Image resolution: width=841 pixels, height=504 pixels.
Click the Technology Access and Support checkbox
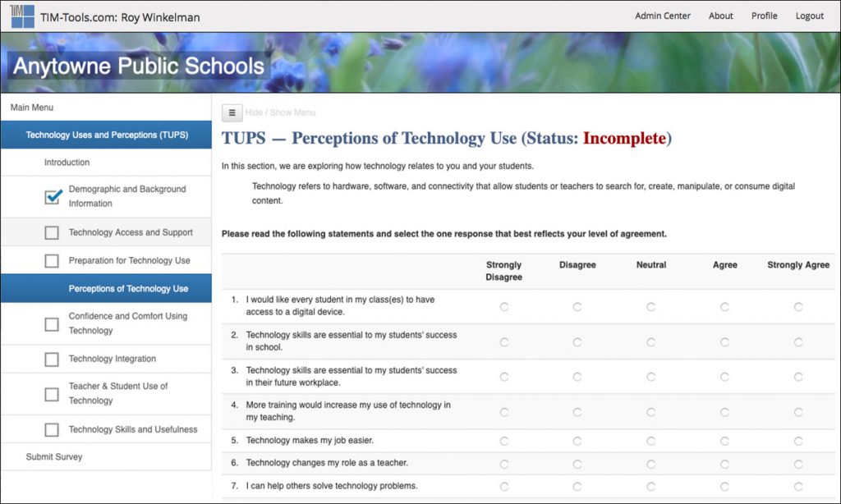click(x=52, y=232)
